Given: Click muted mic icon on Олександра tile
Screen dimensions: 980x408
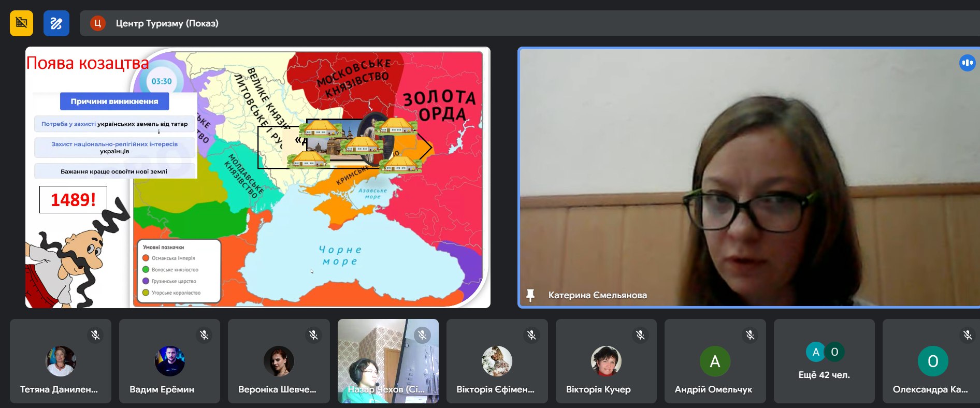Looking at the screenshot, I should tap(967, 335).
